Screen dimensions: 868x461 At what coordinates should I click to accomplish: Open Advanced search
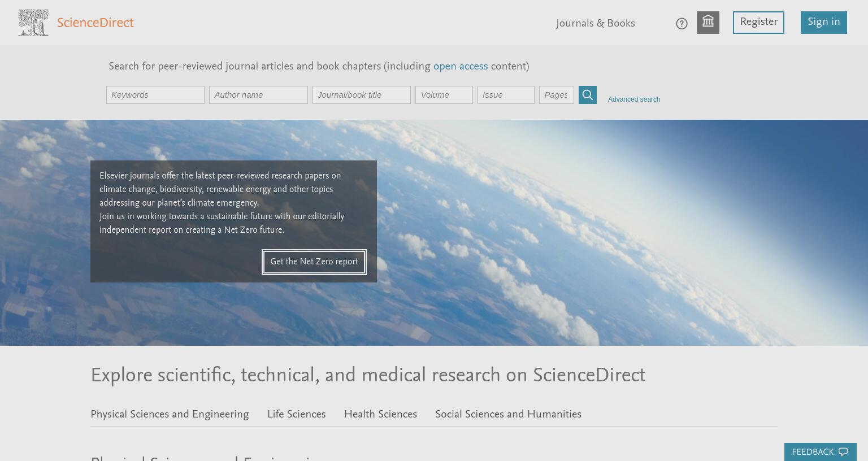pos(634,99)
